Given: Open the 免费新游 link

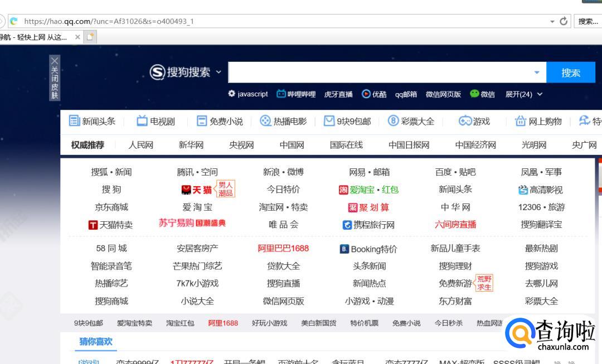Looking at the screenshot, I should pyautogui.click(x=455, y=283).
